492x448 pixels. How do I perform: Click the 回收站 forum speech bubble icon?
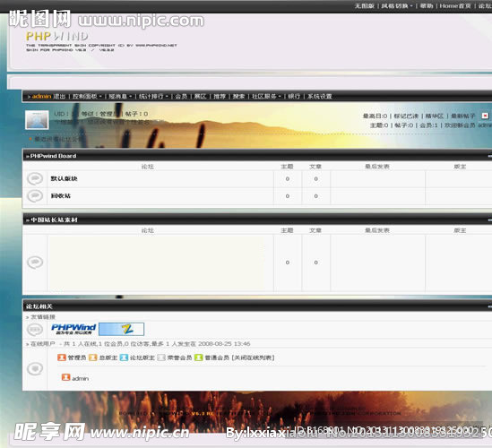[x=35, y=196]
